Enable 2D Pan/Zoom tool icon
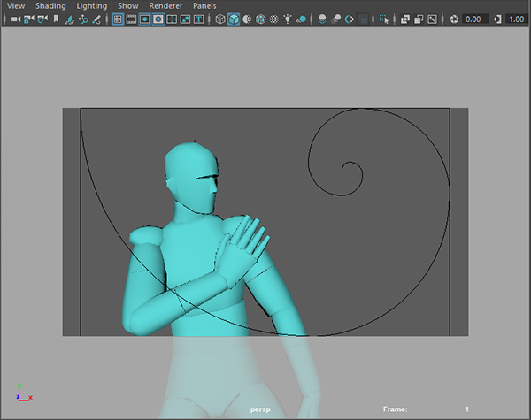 click(x=84, y=19)
